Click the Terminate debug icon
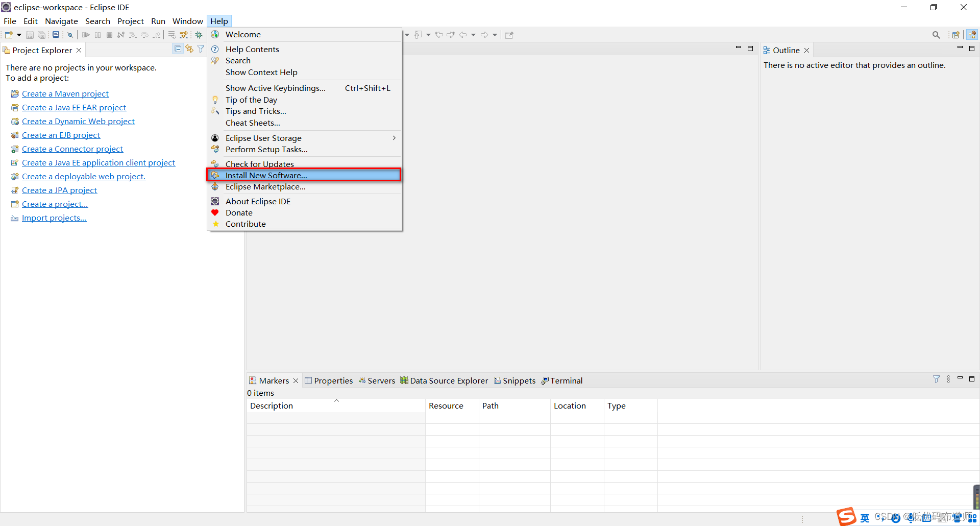 pos(109,35)
